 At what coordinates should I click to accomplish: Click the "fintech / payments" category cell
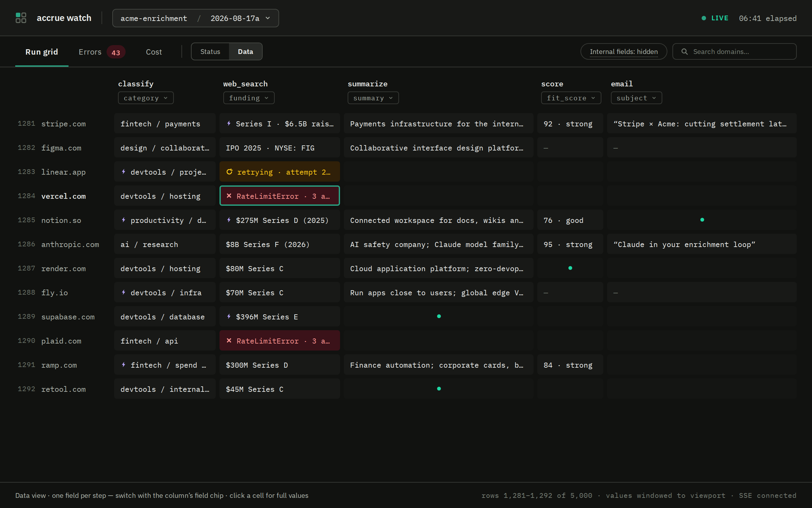click(165, 123)
